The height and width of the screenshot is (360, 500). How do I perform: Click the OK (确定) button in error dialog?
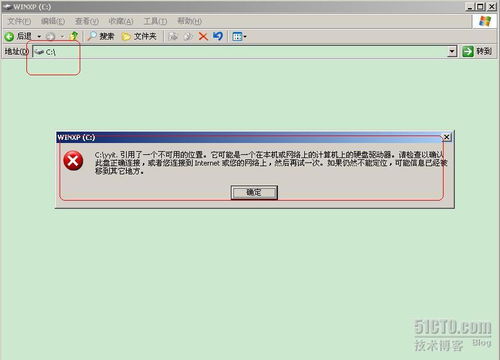(254, 193)
